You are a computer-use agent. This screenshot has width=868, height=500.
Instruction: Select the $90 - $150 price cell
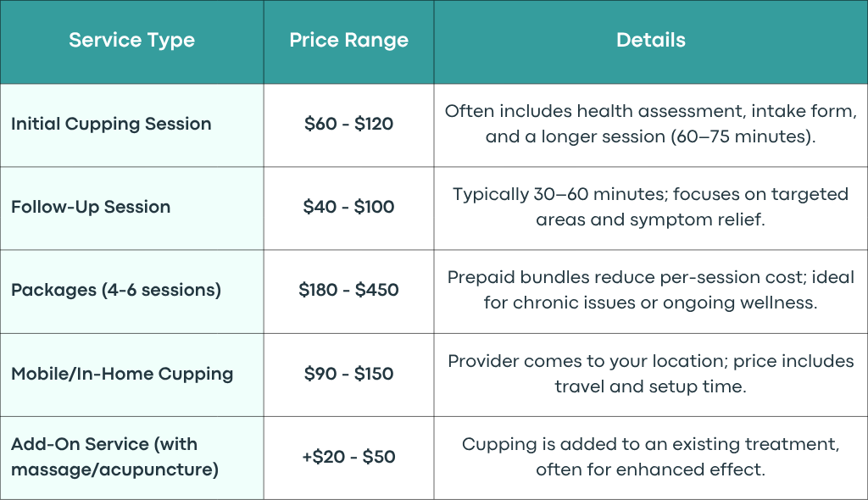tap(348, 374)
